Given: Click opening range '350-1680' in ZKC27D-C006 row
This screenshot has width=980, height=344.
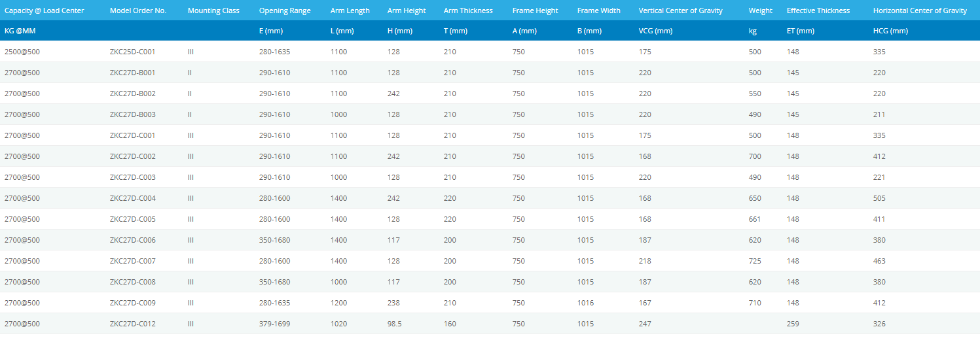Looking at the screenshot, I should (x=275, y=240).
